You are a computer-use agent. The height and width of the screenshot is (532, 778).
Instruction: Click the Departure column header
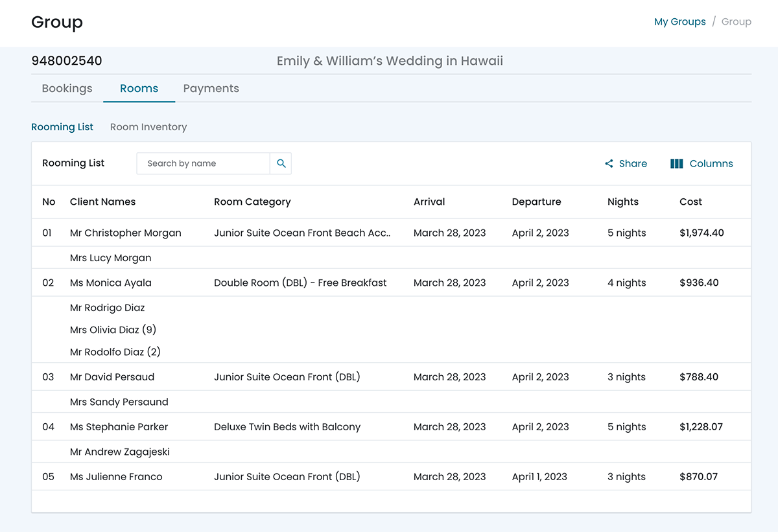pos(536,202)
